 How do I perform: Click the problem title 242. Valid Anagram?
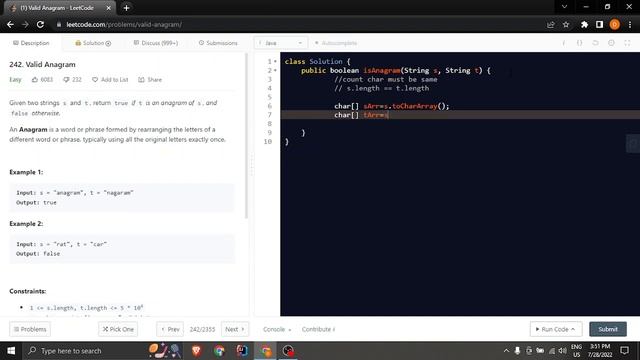coord(42,64)
